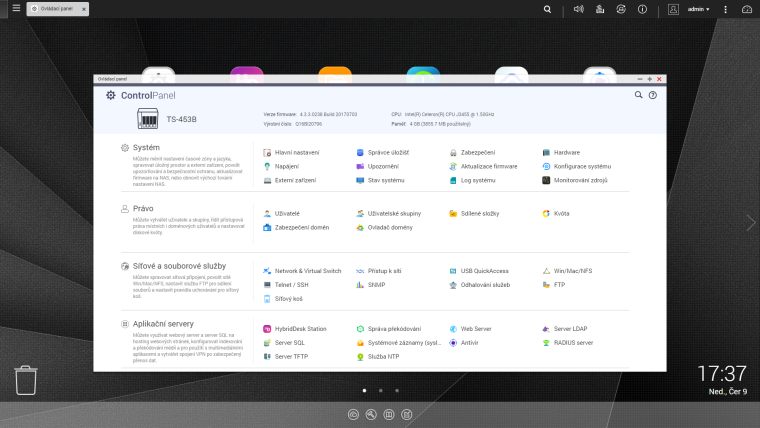Select the Právo category heading
The width and height of the screenshot is (760, 428).
click(x=143, y=208)
